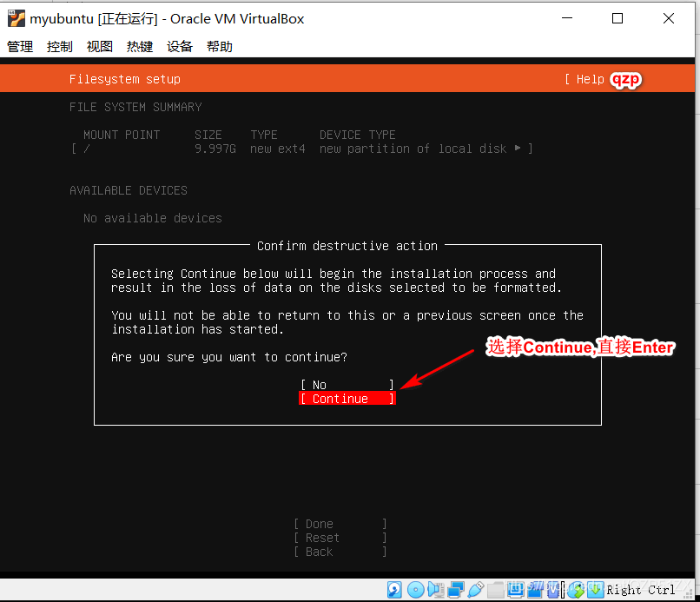The width and height of the screenshot is (700, 602).
Task: Minimize the VirtualBox window
Action: [567, 18]
